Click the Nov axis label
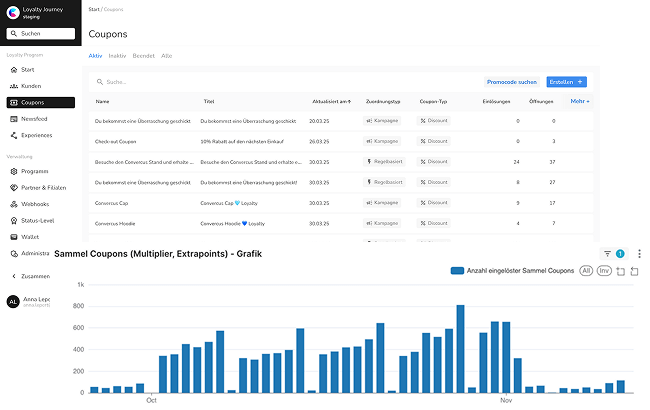This screenshot has width=650, height=410. point(506,400)
